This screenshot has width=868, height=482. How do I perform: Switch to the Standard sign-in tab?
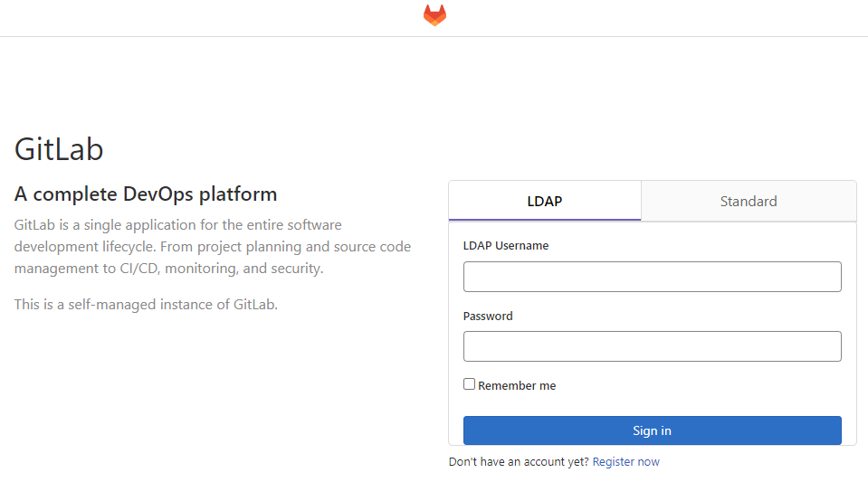tap(749, 201)
